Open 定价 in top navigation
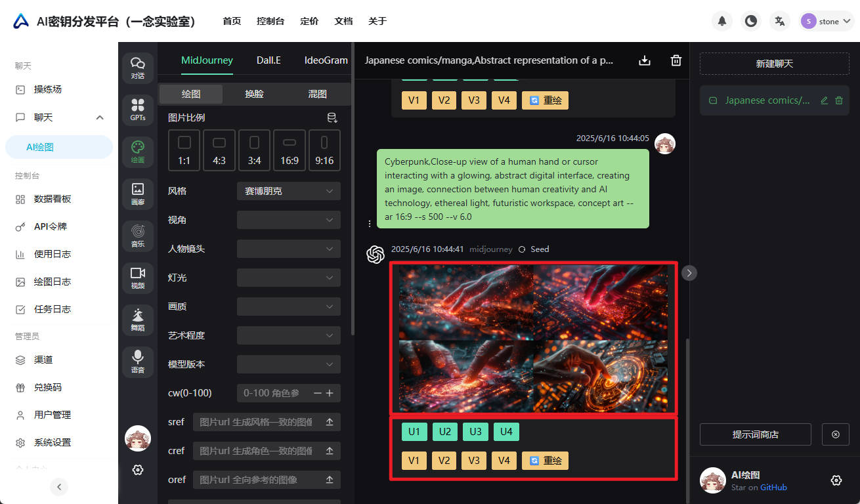Screen dimensions: 860x504 tap(309, 21)
